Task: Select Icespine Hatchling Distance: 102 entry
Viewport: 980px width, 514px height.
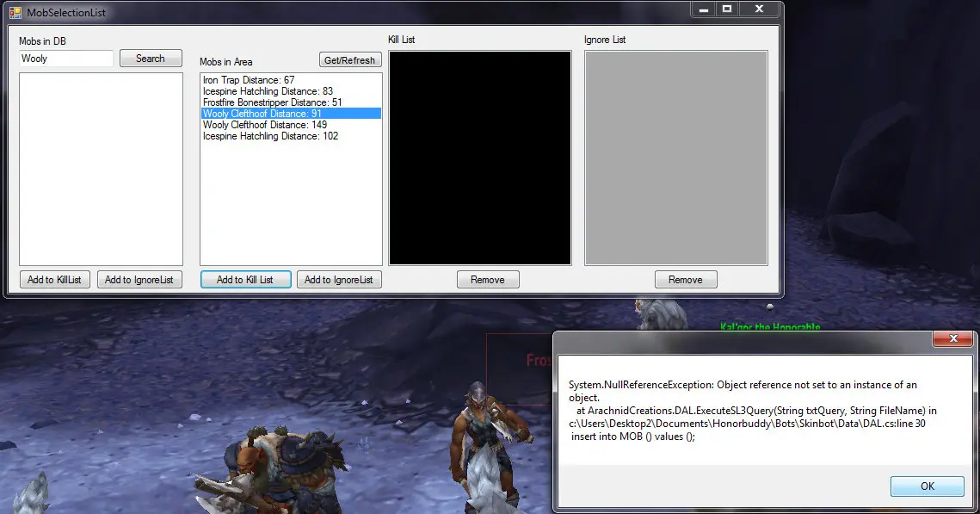Action: pos(270,136)
